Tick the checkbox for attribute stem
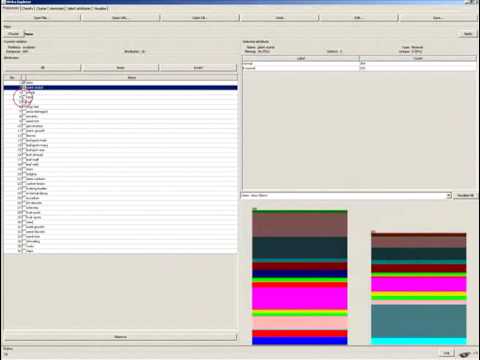The width and height of the screenshot is (480, 360). pyautogui.click(x=23, y=169)
